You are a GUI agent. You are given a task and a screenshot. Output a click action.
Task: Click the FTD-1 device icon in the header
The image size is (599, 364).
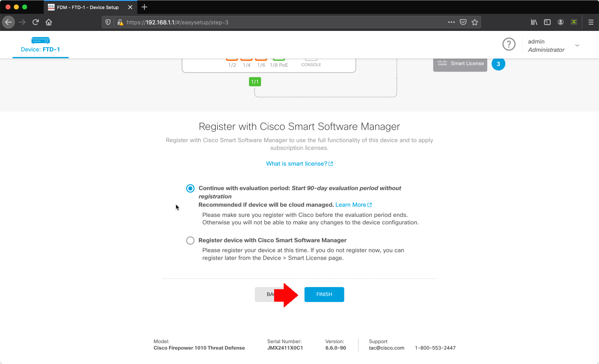click(40, 40)
